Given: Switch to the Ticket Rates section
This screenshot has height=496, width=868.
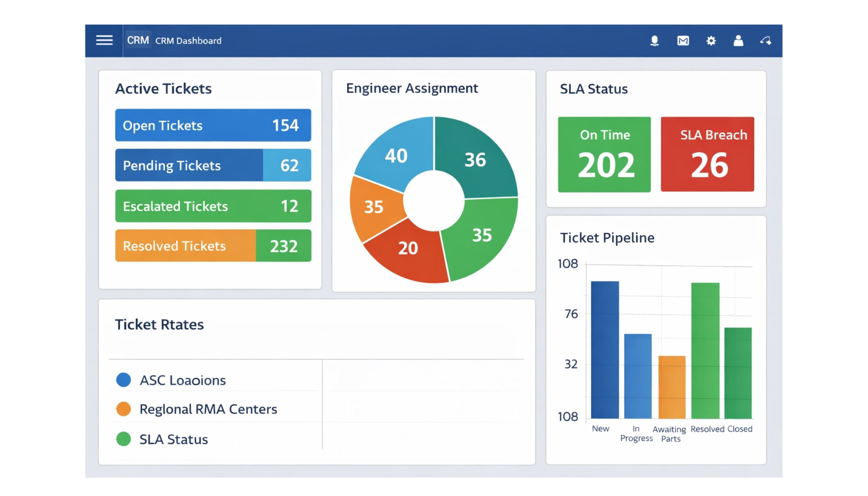Looking at the screenshot, I should 160,324.
